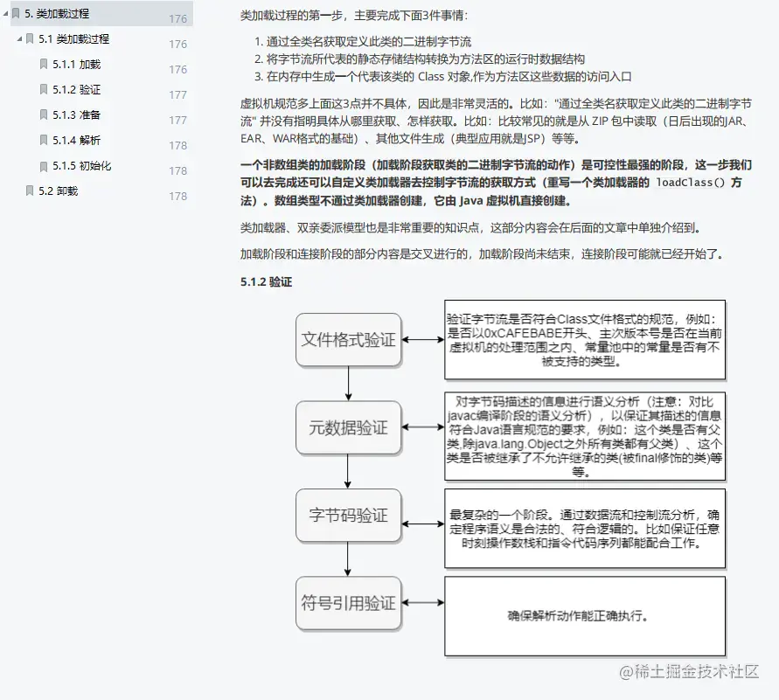Viewport: 779px width, 700px height.
Task: Select the page icon next to "5.1.4 解析"
Action: click(x=43, y=140)
